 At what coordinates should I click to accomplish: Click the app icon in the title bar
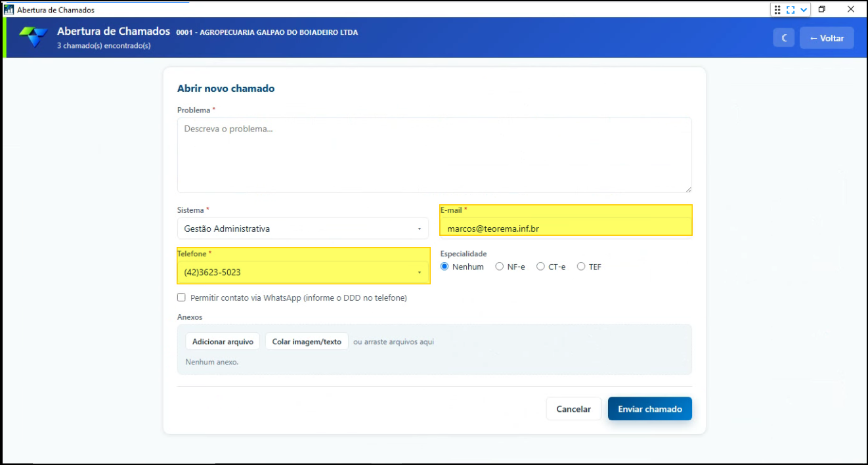(9, 10)
